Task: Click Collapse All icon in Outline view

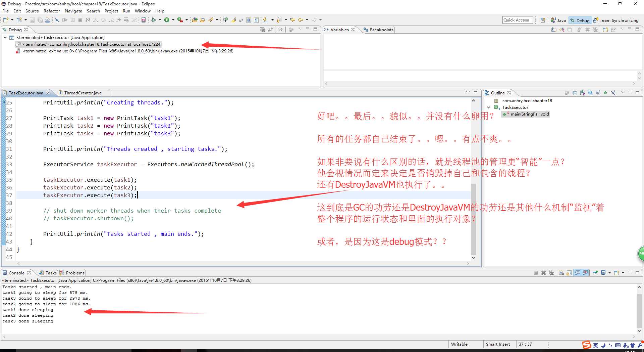Action: [x=575, y=93]
